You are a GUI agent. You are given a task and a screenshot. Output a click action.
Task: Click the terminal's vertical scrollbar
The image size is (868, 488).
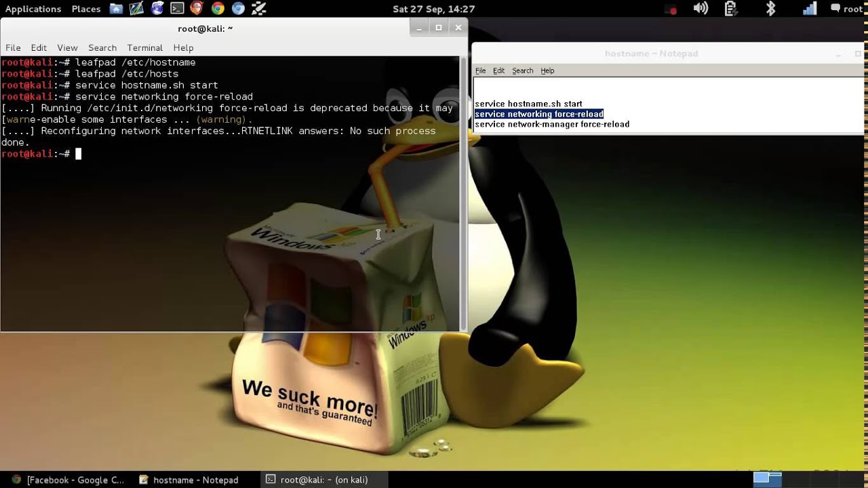coord(464,194)
